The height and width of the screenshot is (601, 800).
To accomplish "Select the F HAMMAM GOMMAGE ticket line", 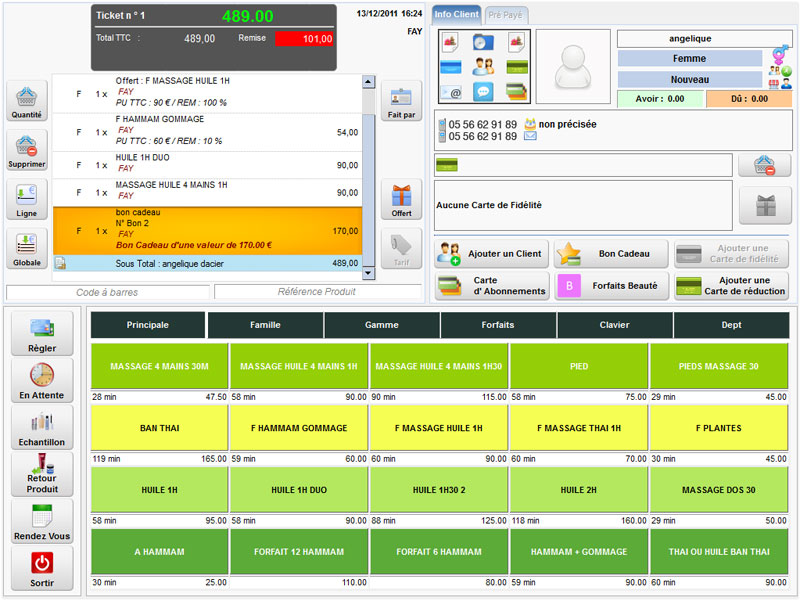I will 207,132.
